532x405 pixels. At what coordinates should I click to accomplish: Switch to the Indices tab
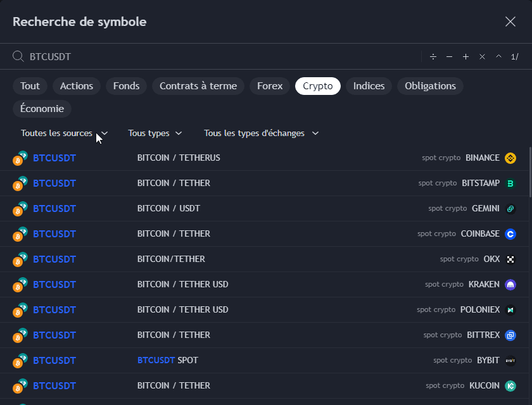[x=369, y=86]
